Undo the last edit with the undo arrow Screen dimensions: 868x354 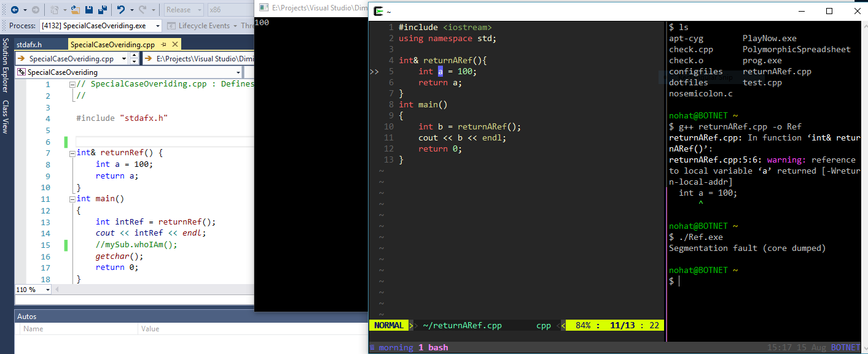pyautogui.click(x=121, y=10)
